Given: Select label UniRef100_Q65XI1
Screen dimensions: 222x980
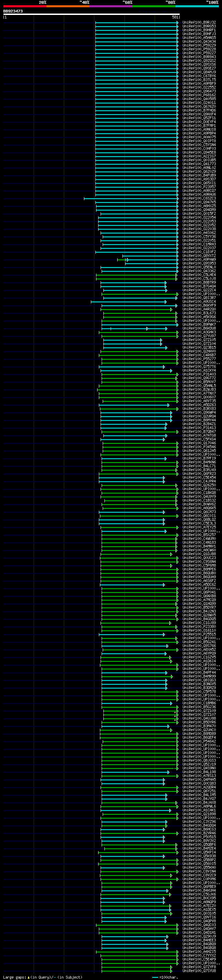Looking at the screenshot, I should 199,183.
